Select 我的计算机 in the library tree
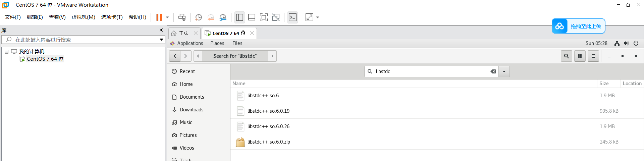This screenshot has width=644, height=161. click(x=32, y=52)
